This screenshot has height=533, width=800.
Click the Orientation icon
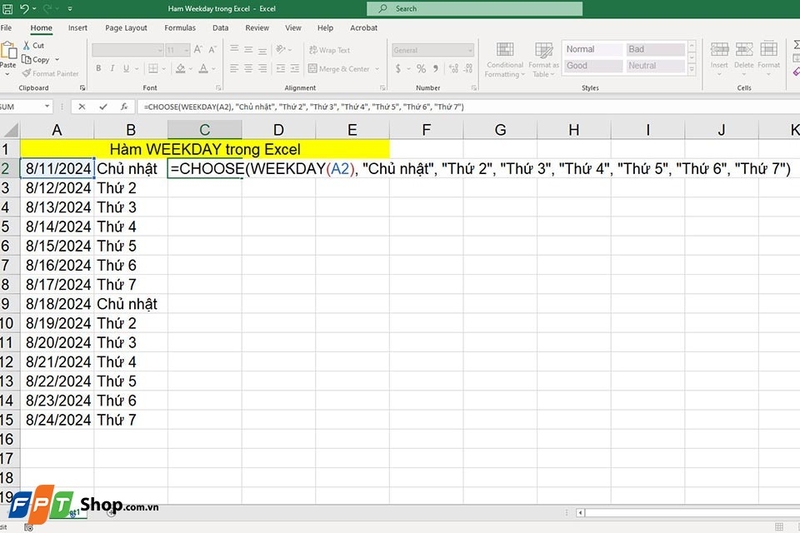point(280,49)
